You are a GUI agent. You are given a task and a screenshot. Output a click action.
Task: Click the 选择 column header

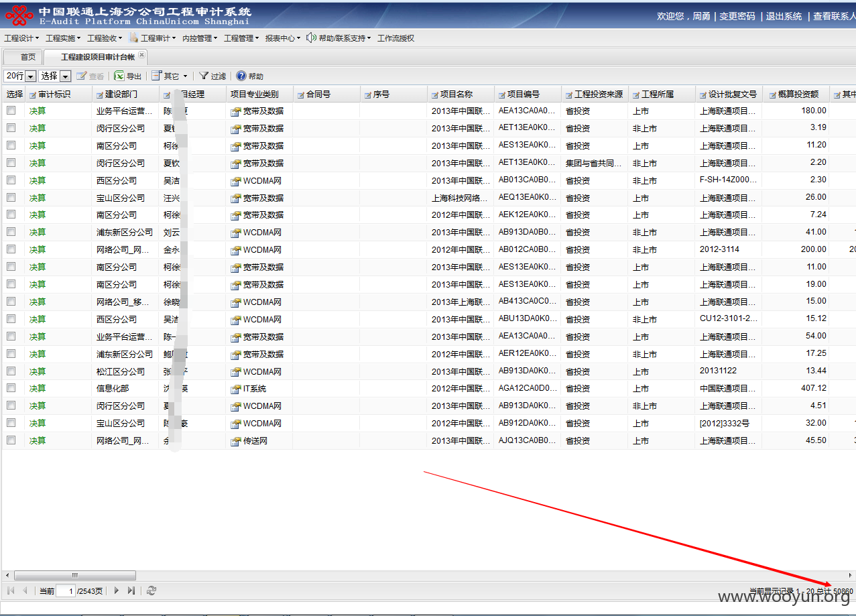coord(14,95)
